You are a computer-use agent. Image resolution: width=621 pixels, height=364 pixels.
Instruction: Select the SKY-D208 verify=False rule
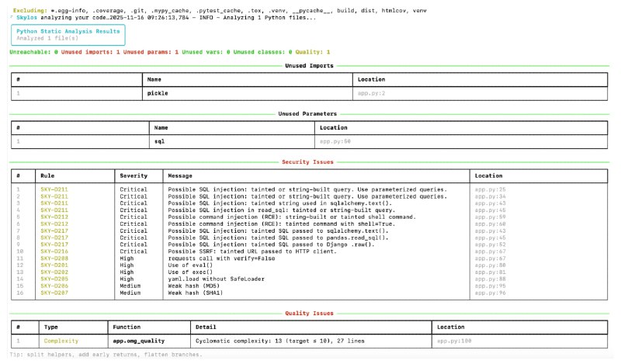[54, 258]
